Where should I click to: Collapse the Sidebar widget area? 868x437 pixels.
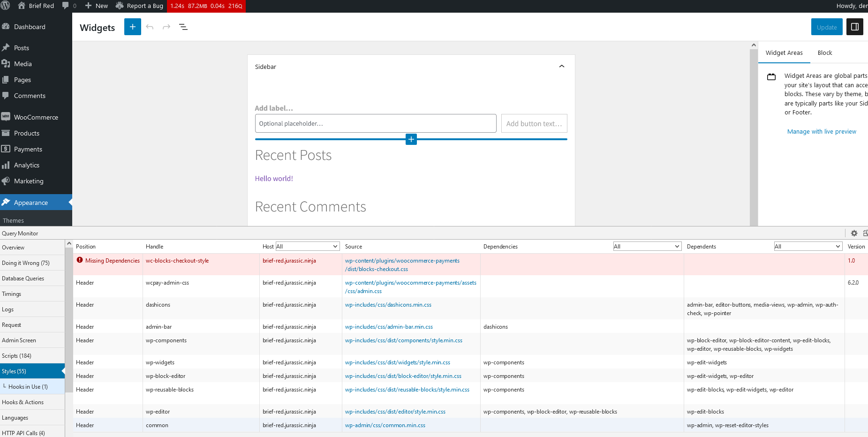coord(561,66)
